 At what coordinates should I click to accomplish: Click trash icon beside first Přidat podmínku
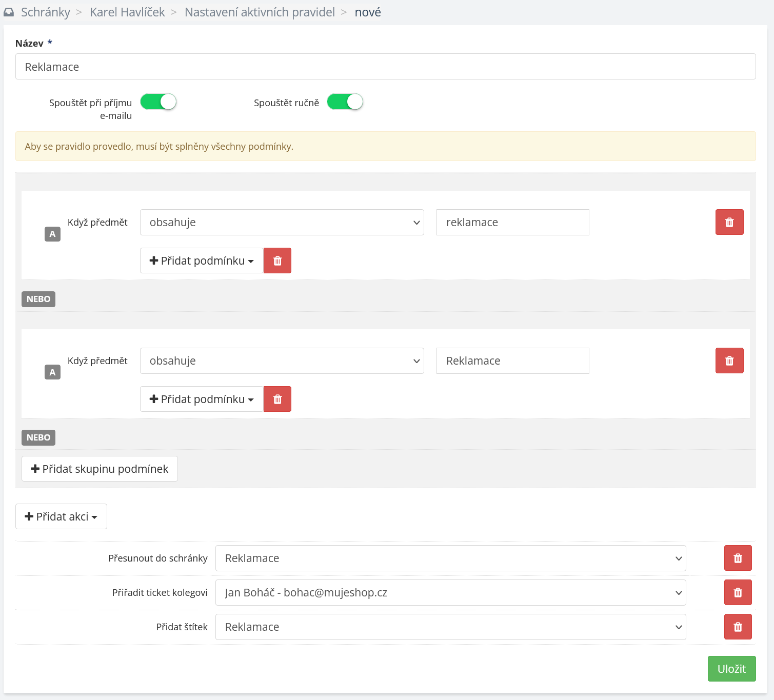[277, 261]
